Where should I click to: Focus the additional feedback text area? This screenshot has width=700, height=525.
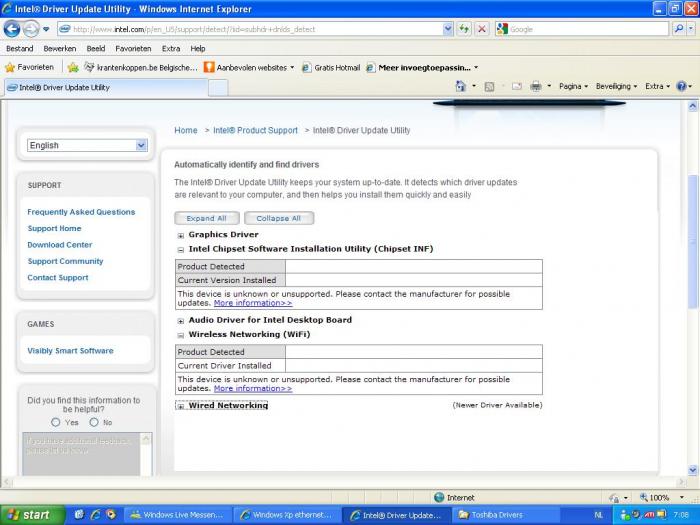[x=81, y=454]
